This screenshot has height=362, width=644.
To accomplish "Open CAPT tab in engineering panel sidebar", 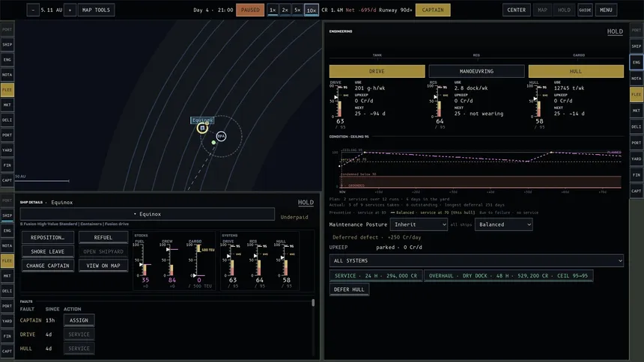I will pos(637,191).
